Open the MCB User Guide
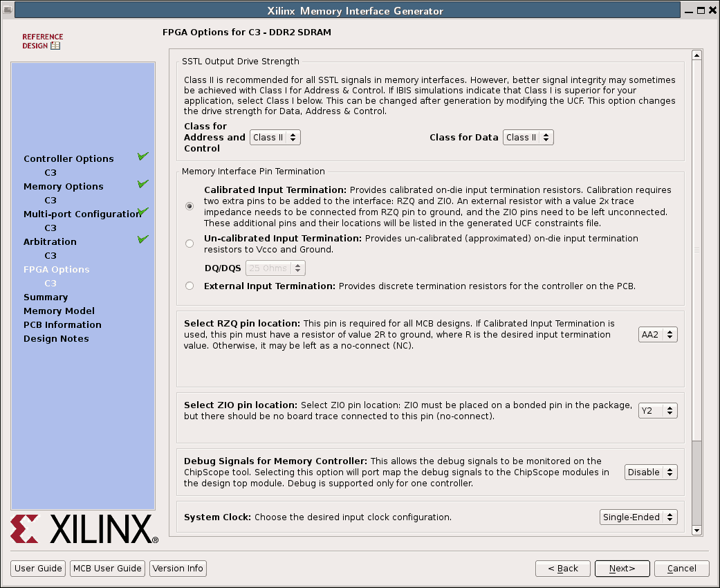This screenshot has width=720, height=588. point(107,569)
